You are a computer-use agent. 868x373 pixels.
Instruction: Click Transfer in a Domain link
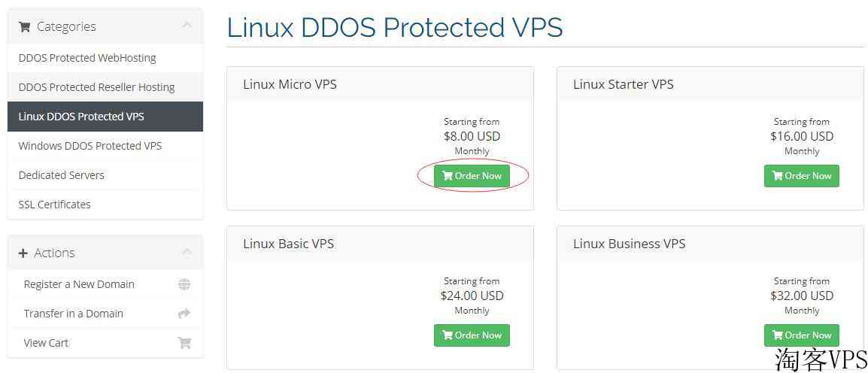pyautogui.click(x=105, y=314)
